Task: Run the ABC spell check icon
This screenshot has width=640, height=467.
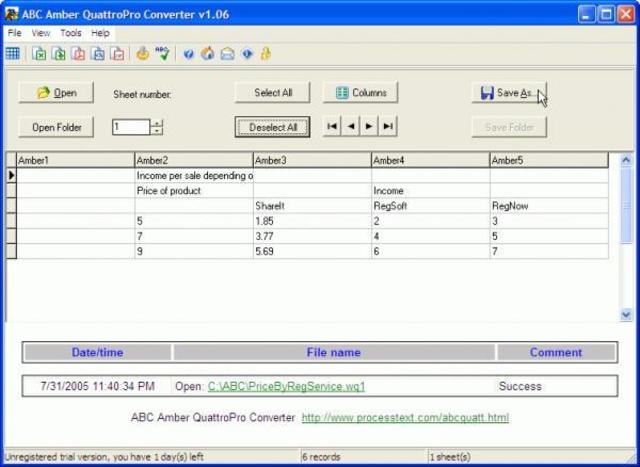Action: tap(162, 53)
